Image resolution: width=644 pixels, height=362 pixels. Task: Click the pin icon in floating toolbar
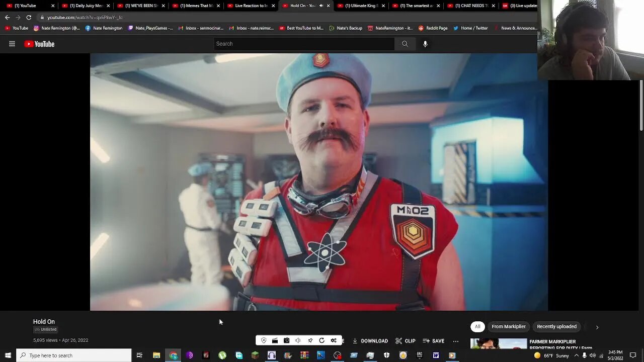pos(310,340)
